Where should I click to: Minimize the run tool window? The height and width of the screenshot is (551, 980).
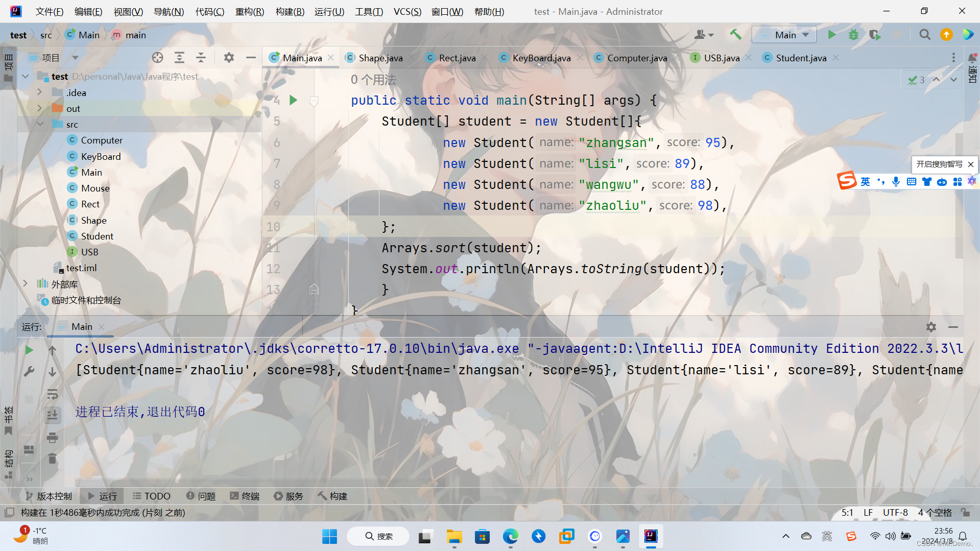click(953, 327)
